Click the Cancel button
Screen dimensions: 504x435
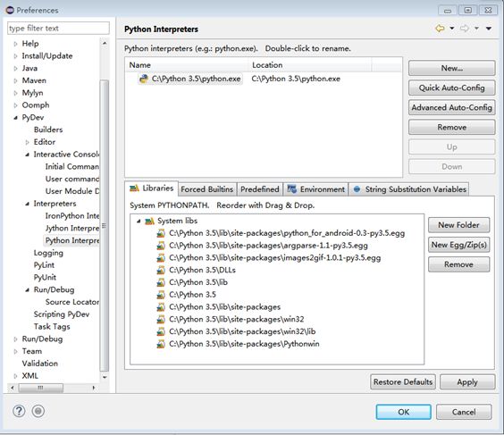click(464, 412)
